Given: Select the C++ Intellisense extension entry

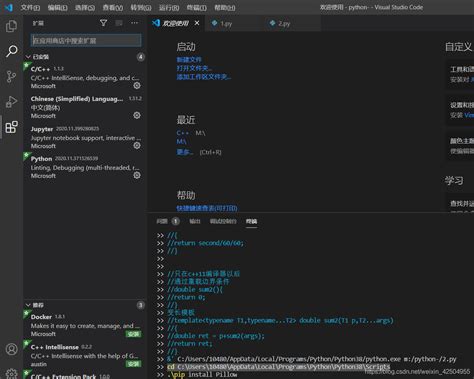Looking at the screenshot, I should click(x=85, y=355).
